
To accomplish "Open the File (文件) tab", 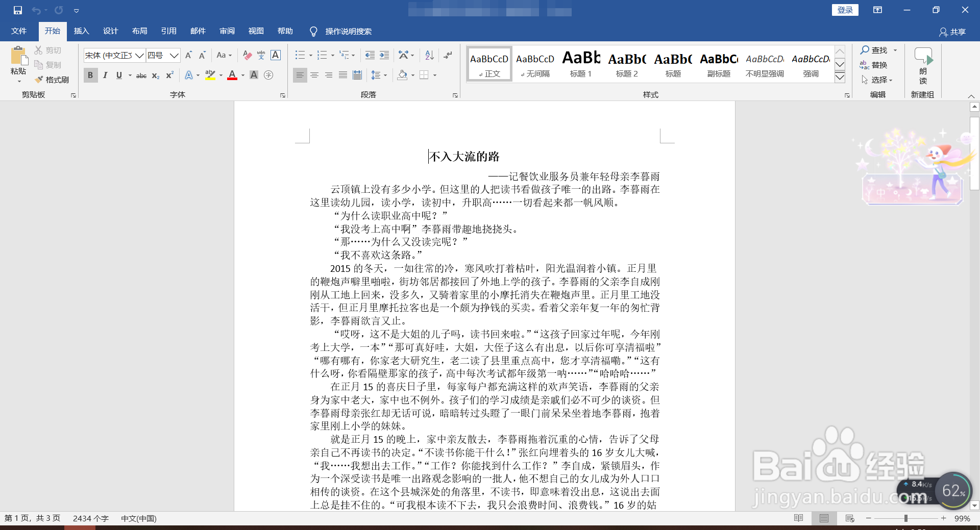I will 19,31.
